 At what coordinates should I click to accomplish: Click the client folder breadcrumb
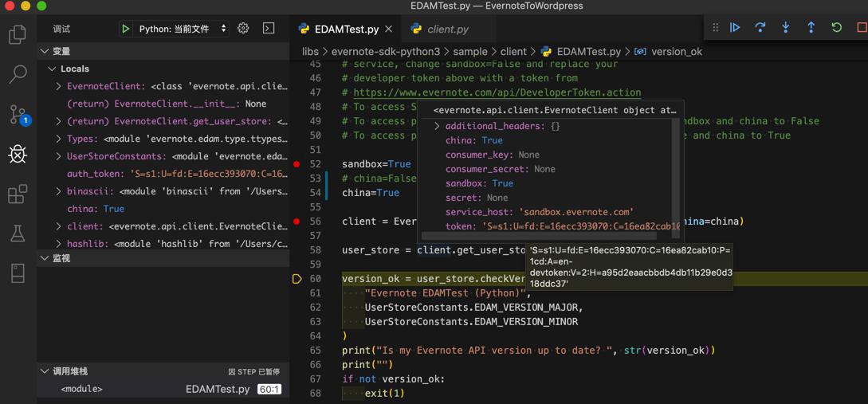pyautogui.click(x=513, y=52)
